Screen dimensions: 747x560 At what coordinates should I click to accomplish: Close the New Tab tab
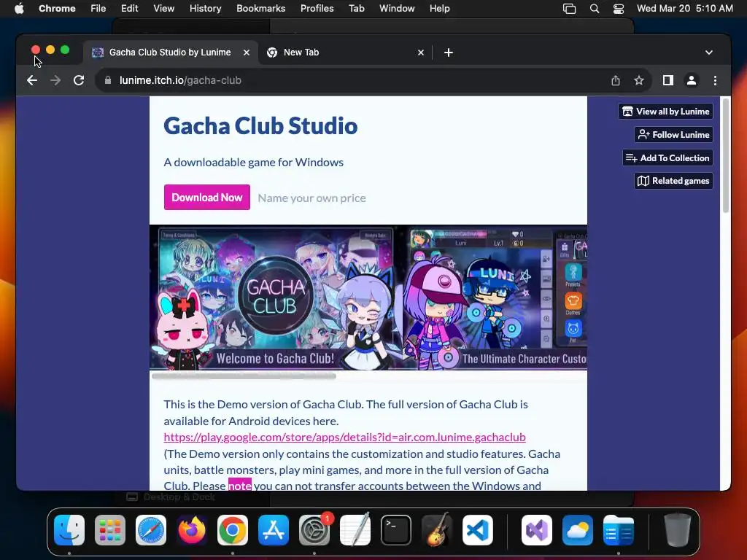[421, 52]
